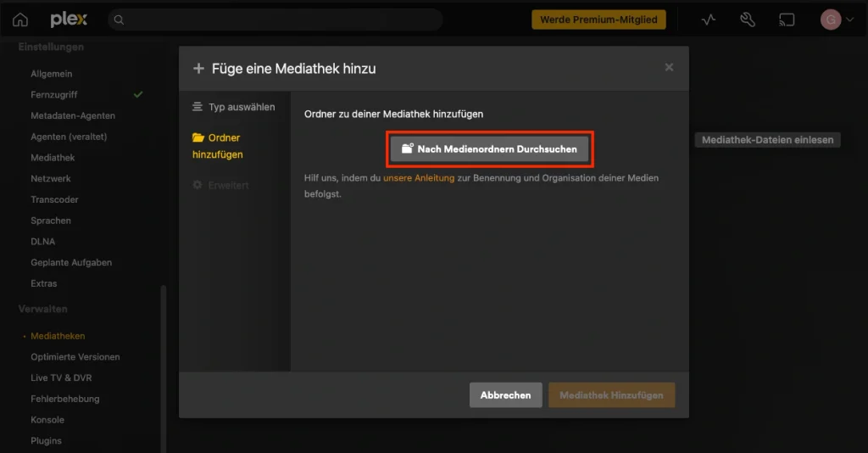This screenshot has height=453, width=868.
Task: Open Allgemein settings
Action: click(52, 74)
